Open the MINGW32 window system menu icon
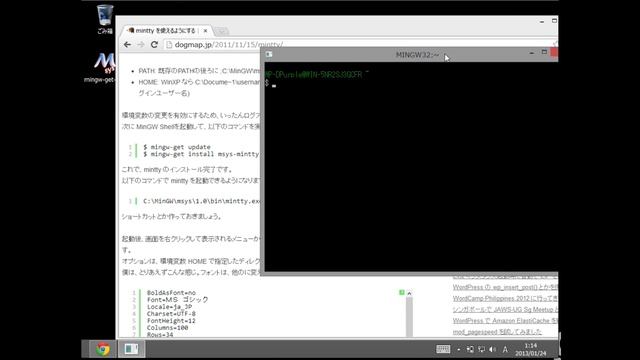The height and width of the screenshot is (360, 640). [x=269, y=54]
